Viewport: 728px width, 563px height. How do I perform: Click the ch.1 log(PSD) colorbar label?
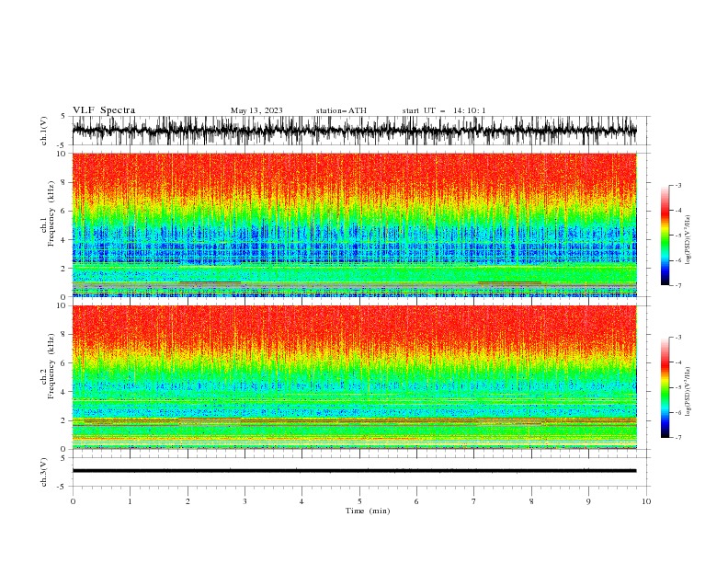(x=688, y=240)
